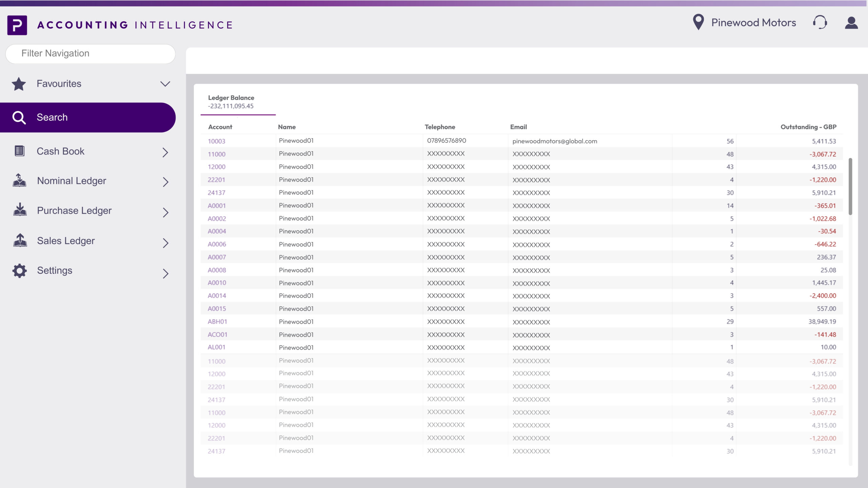868x488 pixels.
Task: Select the Ledger Balance tab
Action: pos(238,102)
